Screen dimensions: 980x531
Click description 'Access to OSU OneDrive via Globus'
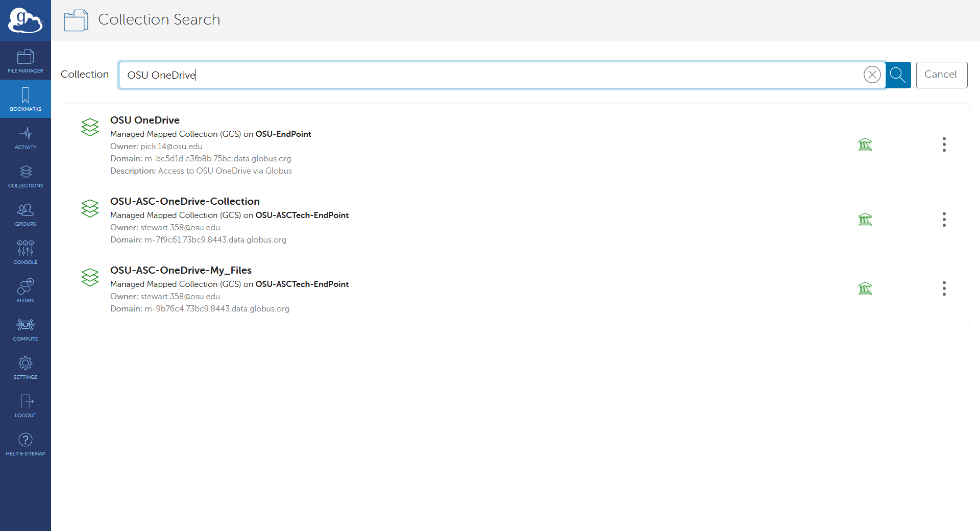(225, 171)
